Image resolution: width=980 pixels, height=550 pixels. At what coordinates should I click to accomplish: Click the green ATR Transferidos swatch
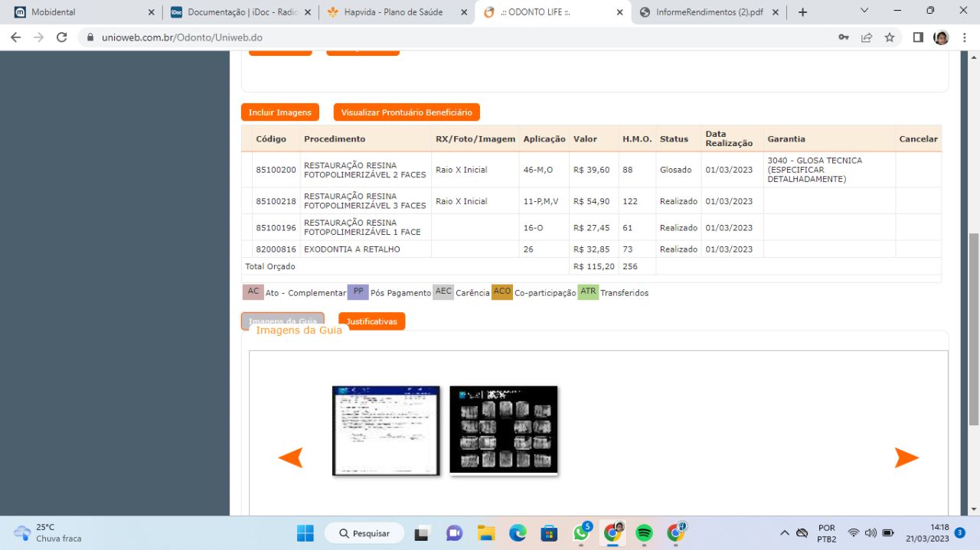point(588,292)
